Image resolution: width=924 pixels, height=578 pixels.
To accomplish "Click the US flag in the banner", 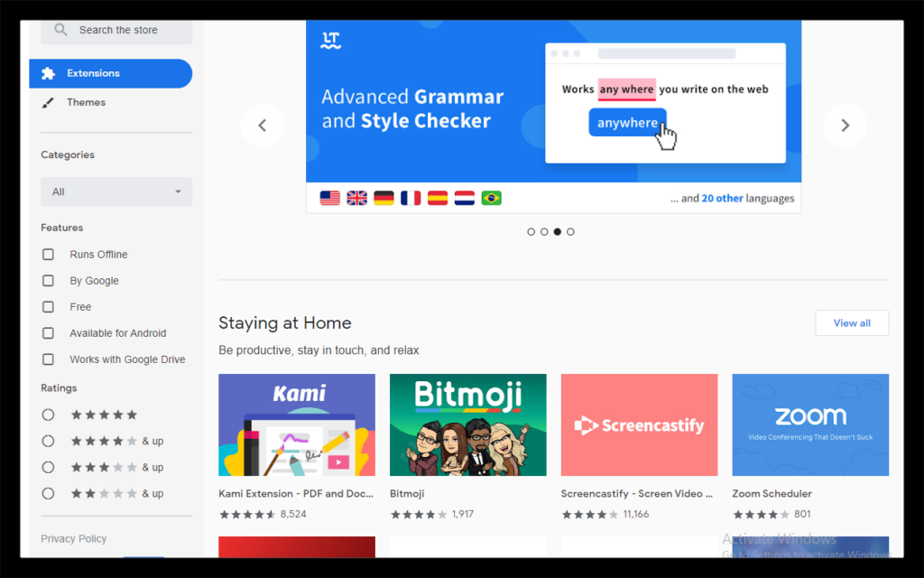I will [329, 197].
